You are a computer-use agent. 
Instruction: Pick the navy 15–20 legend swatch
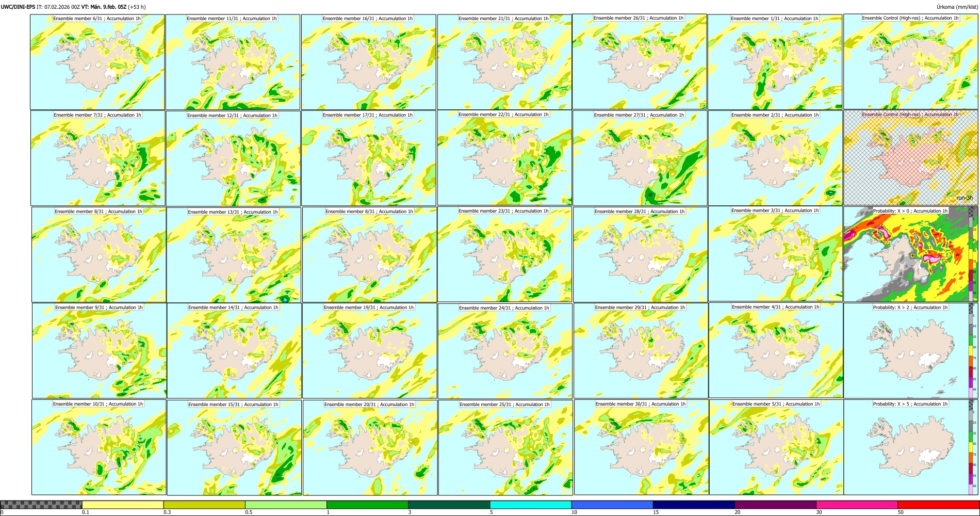click(x=694, y=505)
